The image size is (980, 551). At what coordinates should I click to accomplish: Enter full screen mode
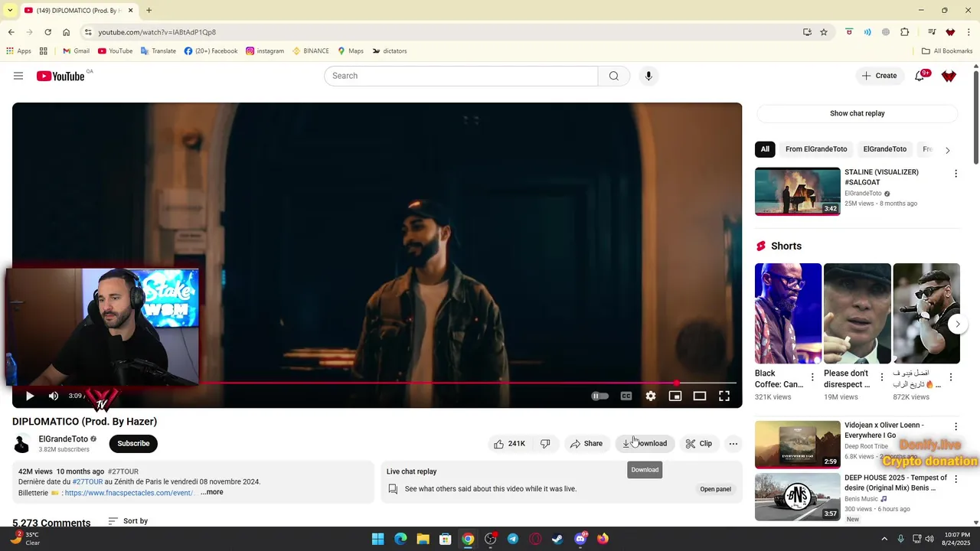[724, 396]
